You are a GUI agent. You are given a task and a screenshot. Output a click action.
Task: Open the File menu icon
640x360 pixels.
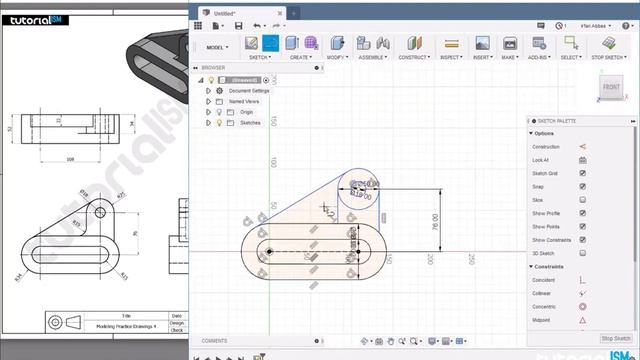[x=218, y=26]
